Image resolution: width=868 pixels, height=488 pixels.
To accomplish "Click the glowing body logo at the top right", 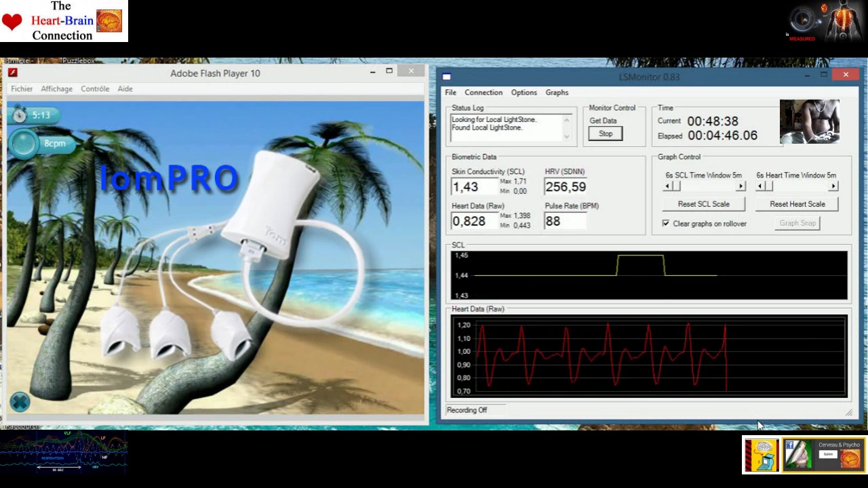I will coord(825,22).
